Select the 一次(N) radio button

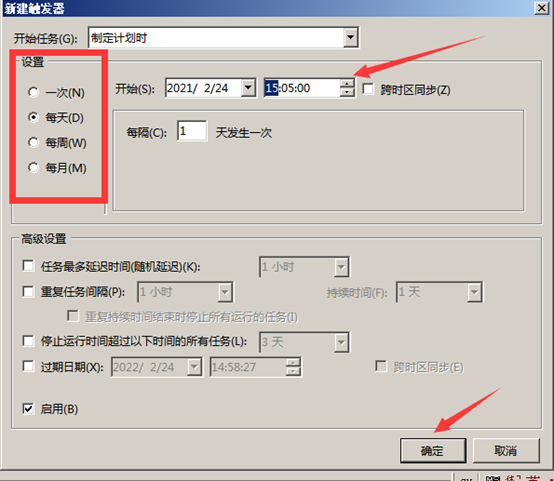point(34,92)
